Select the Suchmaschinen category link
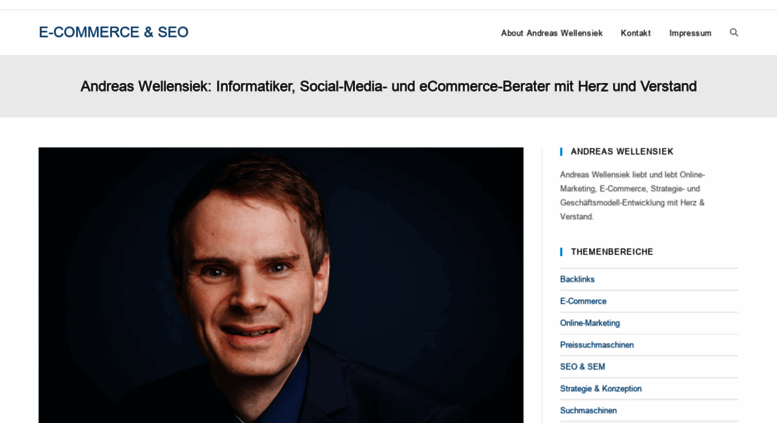This screenshot has width=777, height=423. 588,410
